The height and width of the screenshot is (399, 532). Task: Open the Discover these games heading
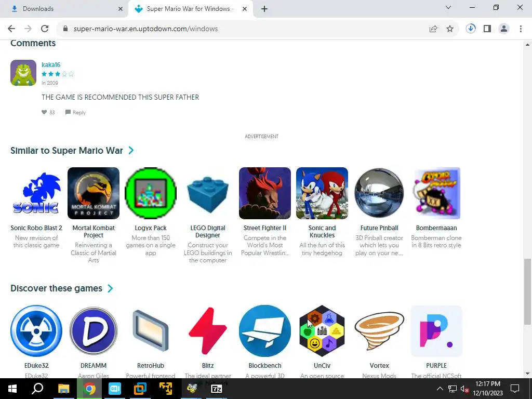[56, 288]
